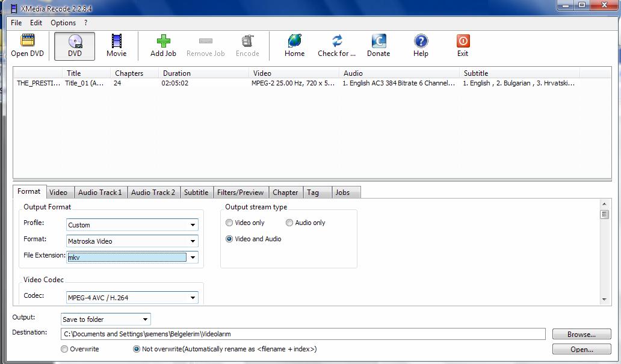This screenshot has height=364, width=621.
Task: Switch to the Filters/Preview tab
Action: pyautogui.click(x=241, y=193)
